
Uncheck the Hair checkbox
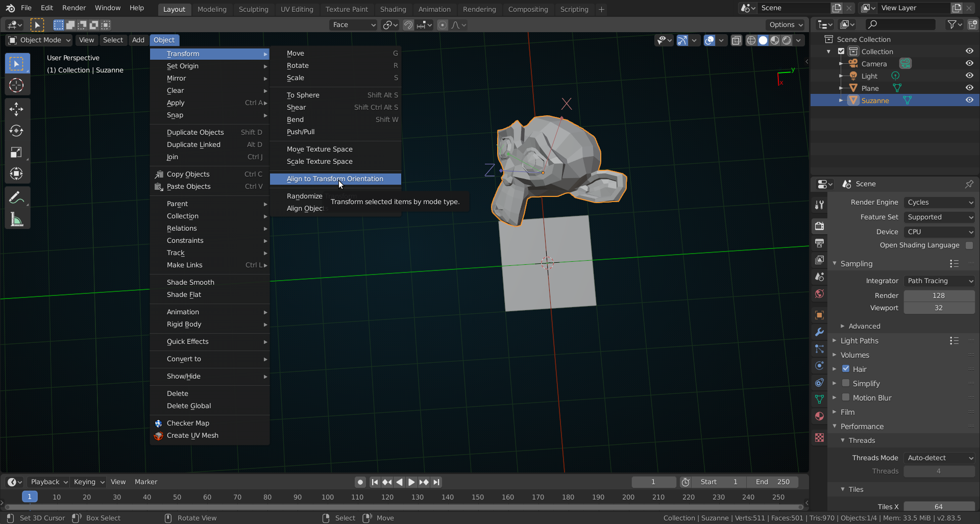[846, 369]
